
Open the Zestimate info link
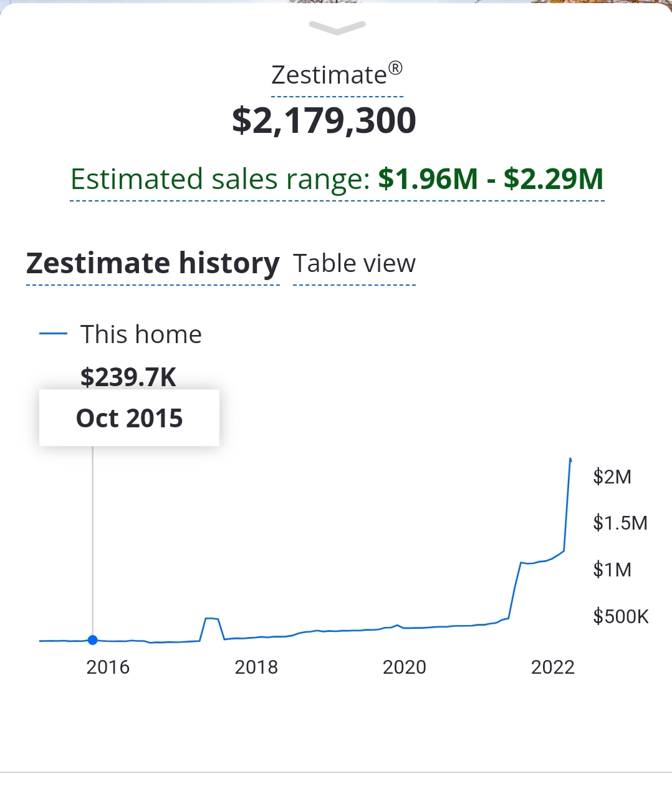pos(337,75)
